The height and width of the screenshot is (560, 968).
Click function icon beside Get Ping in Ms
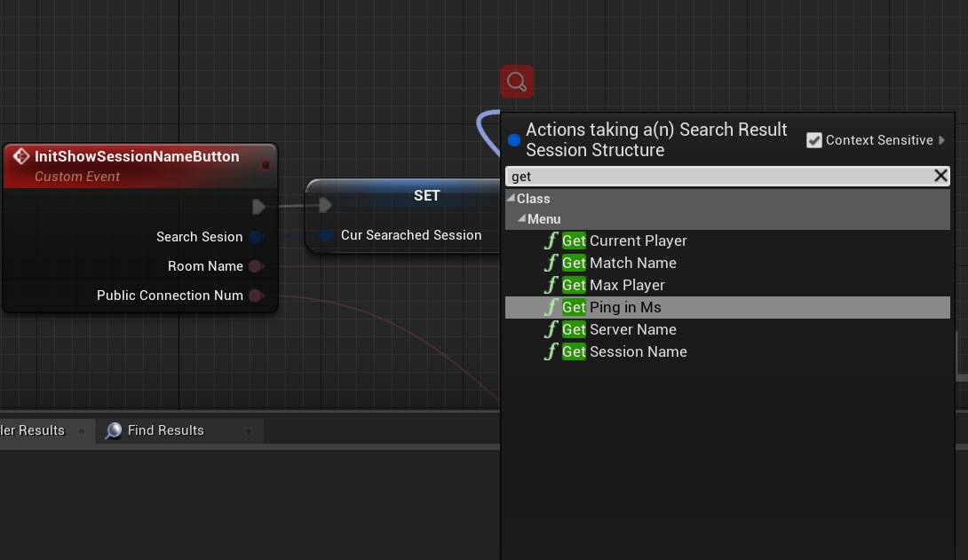coord(551,307)
